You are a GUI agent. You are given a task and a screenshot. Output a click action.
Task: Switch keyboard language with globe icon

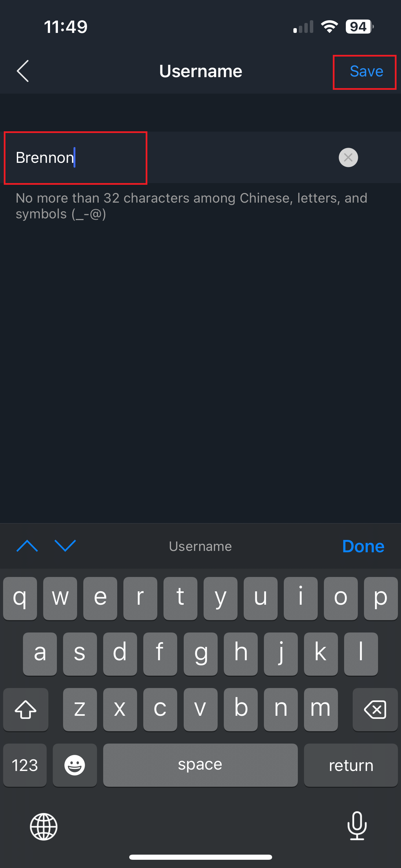tap(44, 827)
